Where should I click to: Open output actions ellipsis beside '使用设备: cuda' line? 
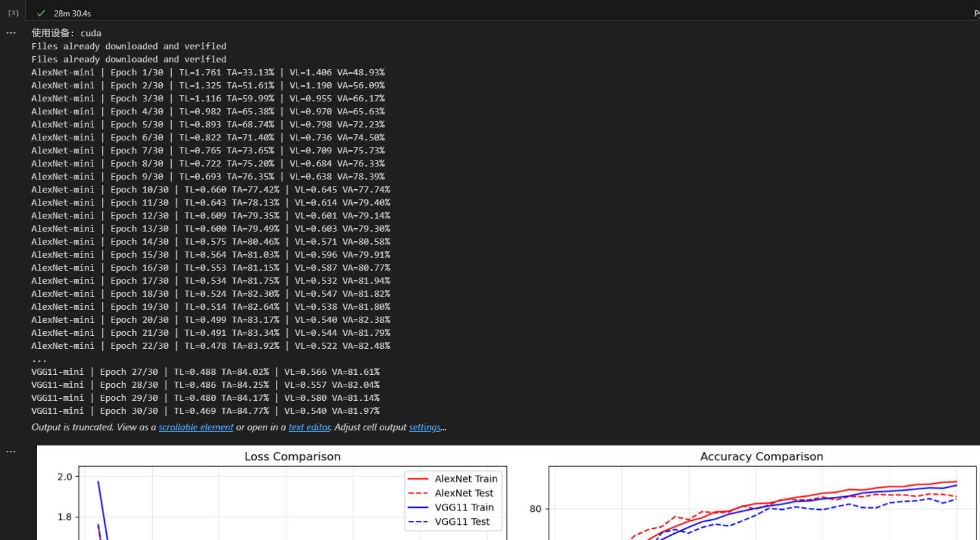coord(10,33)
